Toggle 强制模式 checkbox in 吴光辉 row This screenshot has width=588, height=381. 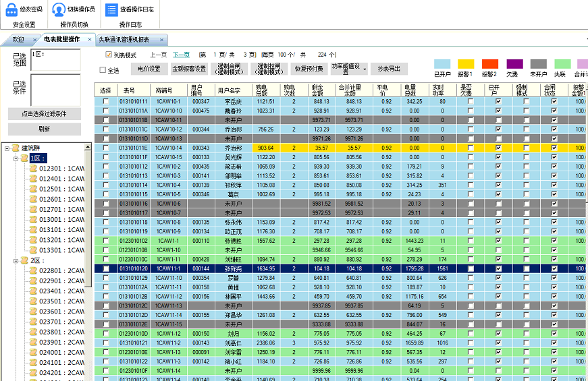(x=527, y=157)
